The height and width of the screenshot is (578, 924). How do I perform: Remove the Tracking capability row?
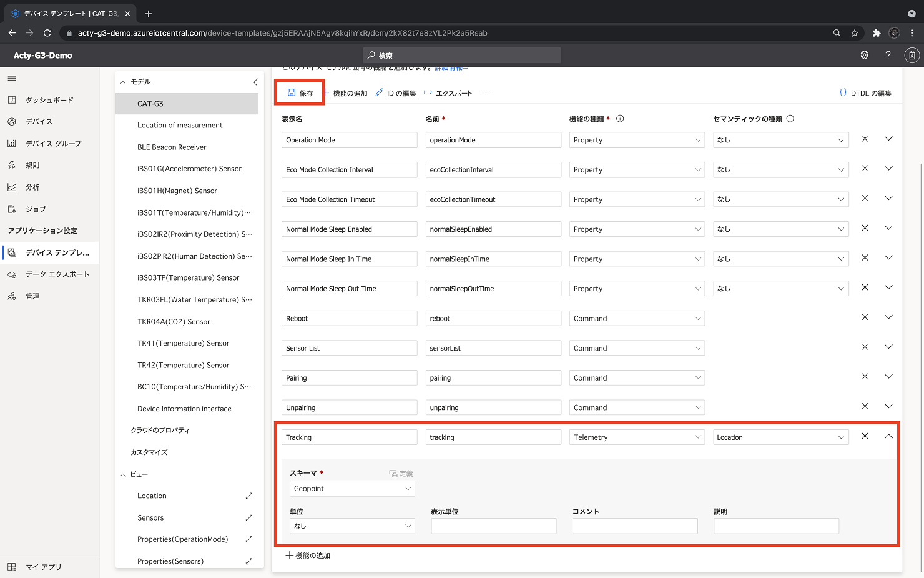pyautogui.click(x=865, y=436)
